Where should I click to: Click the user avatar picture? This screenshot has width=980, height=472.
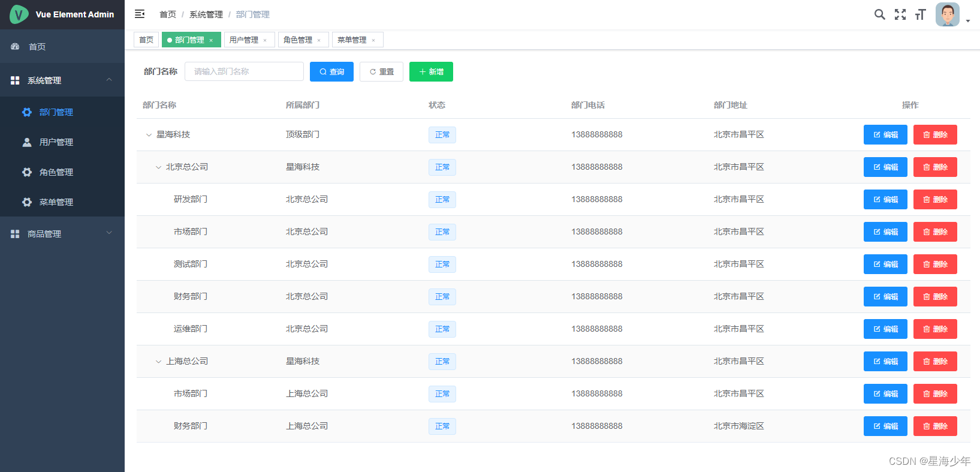click(948, 14)
